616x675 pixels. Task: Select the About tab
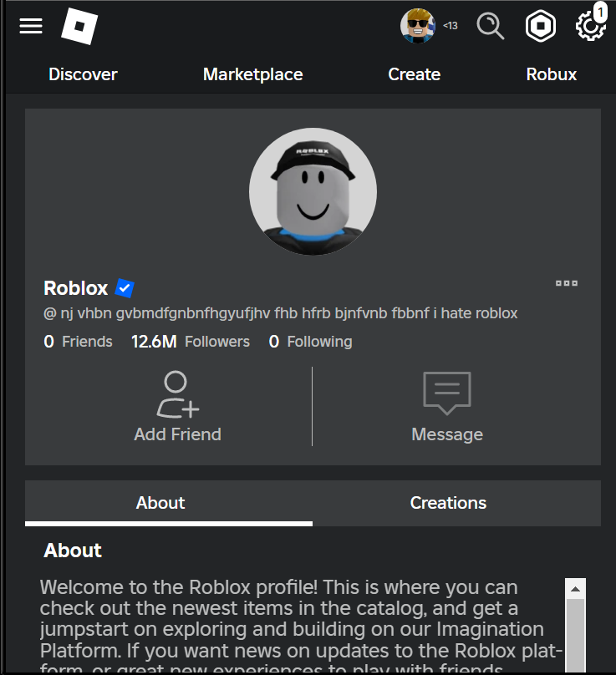tap(160, 503)
